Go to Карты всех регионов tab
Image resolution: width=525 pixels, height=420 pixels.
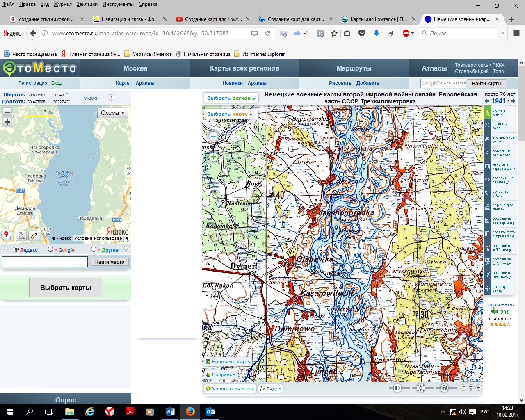244,68
